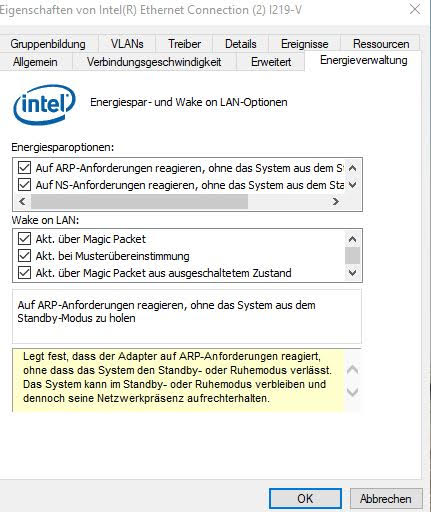Click right arrow of Energiesparoptionen horizontal scrollbar
Screen dimensions: 431x512
(x=336, y=201)
